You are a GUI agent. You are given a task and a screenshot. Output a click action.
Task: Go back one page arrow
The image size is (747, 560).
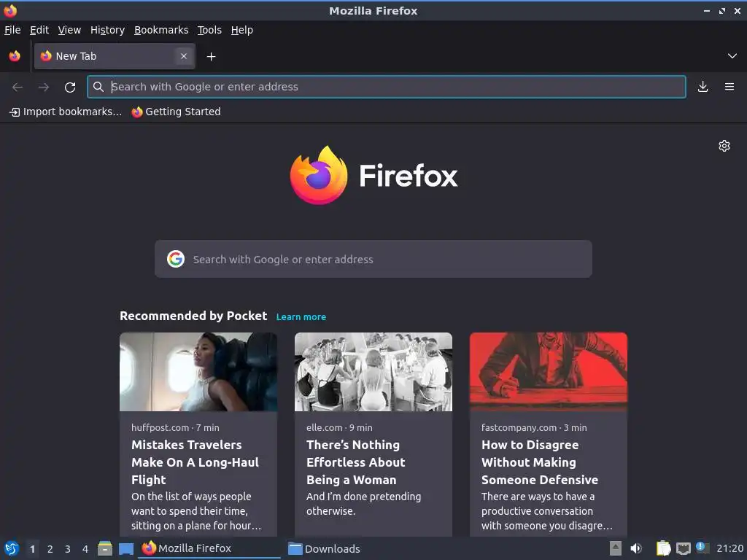point(18,87)
